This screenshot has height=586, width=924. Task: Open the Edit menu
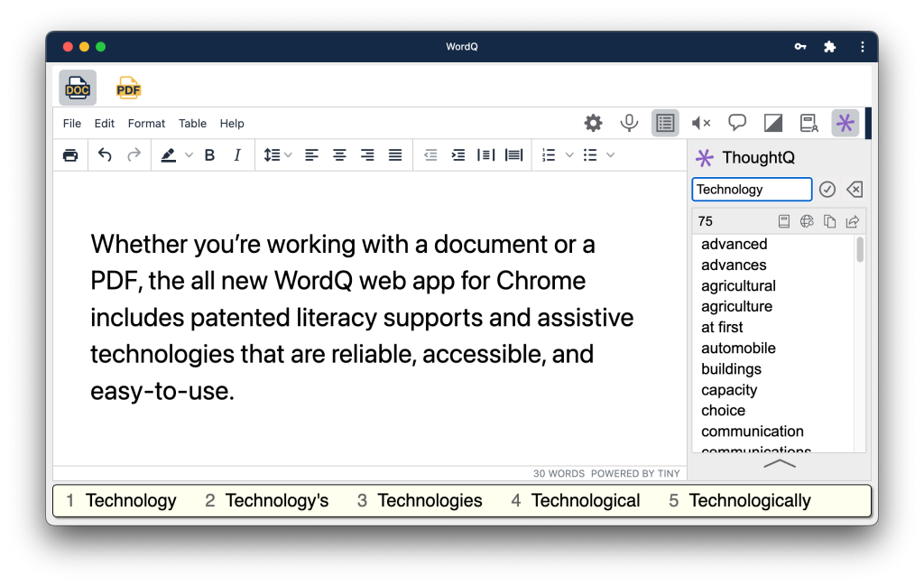(x=105, y=123)
